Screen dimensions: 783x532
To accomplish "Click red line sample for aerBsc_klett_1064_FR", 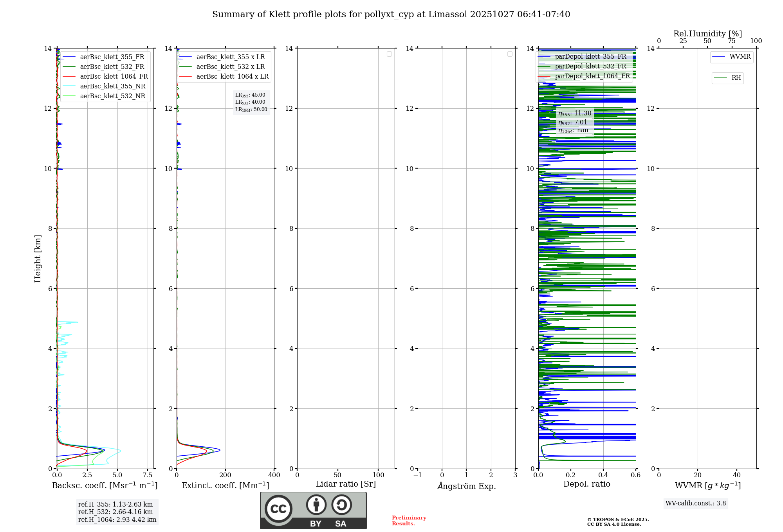I will tap(69, 77).
